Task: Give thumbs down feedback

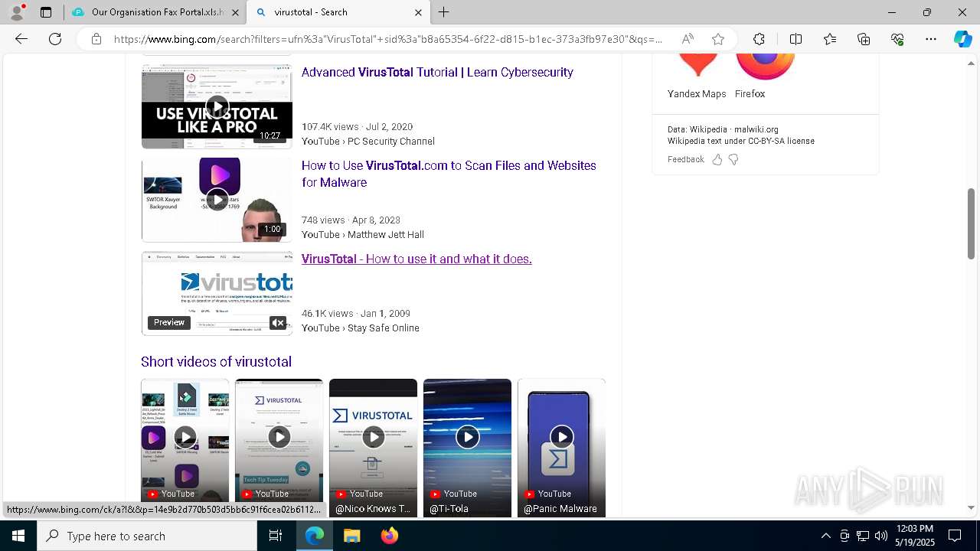Action: (733, 159)
